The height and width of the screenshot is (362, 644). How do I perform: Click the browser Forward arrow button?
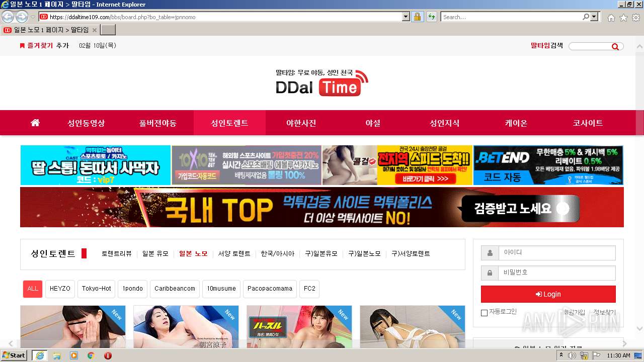tap(22, 17)
